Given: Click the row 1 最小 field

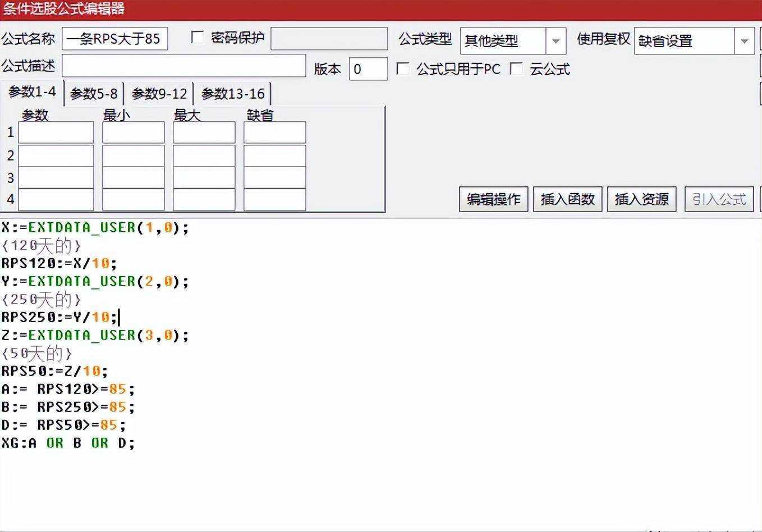Looking at the screenshot, I should click(134, 132).
